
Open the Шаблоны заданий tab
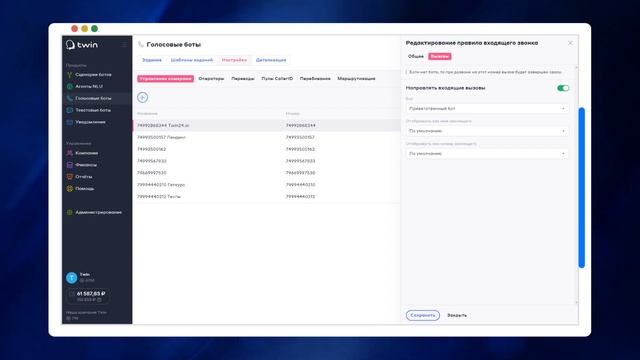point(192,60)
